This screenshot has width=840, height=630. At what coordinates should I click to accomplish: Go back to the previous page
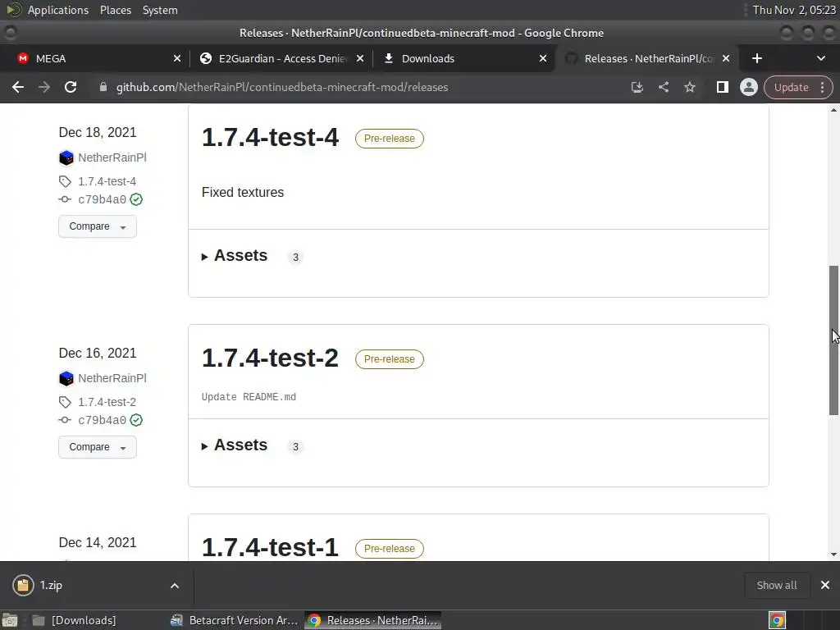pyautogui.click(x=18, y=87)
